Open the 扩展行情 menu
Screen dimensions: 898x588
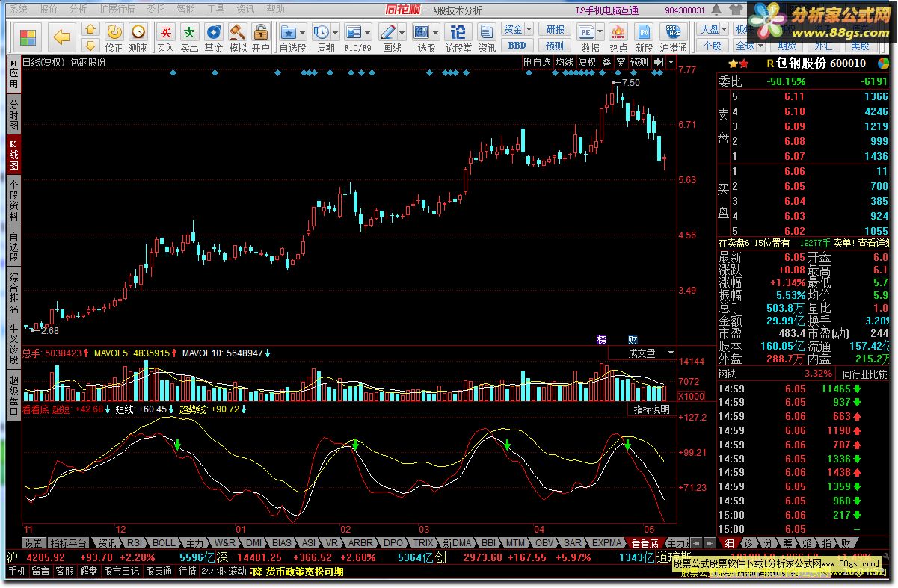click(117, 10)
